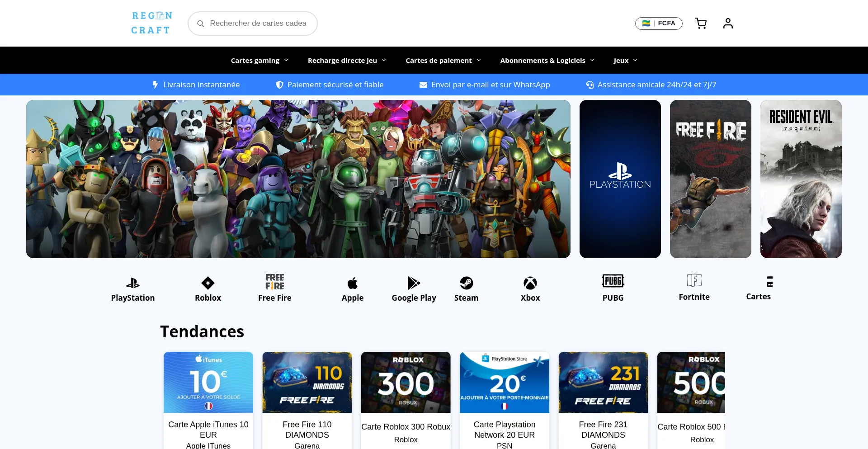This screenshot has height=449, width=868.
Task: Open the iTunes 10€ card image
Action: 208,382
